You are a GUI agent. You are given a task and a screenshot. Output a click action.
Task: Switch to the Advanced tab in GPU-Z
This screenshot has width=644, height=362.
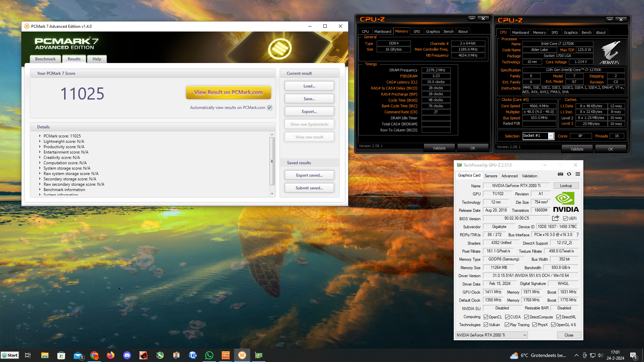pyautogui.click(x=509, y=176)
